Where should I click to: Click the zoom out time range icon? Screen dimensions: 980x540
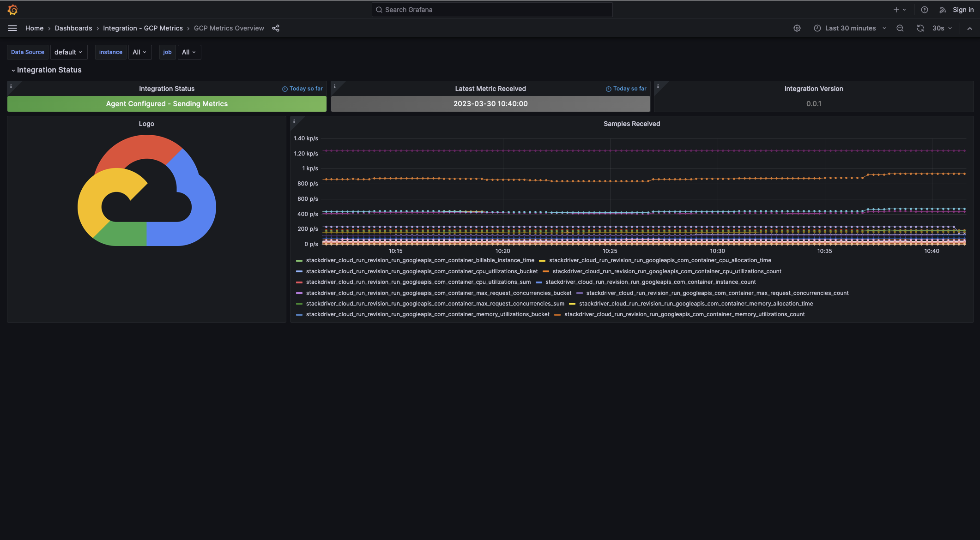click(900, 28)
